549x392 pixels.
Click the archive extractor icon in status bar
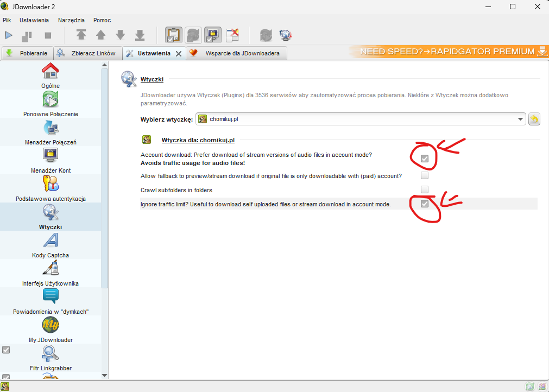click(x=541, y=387)
